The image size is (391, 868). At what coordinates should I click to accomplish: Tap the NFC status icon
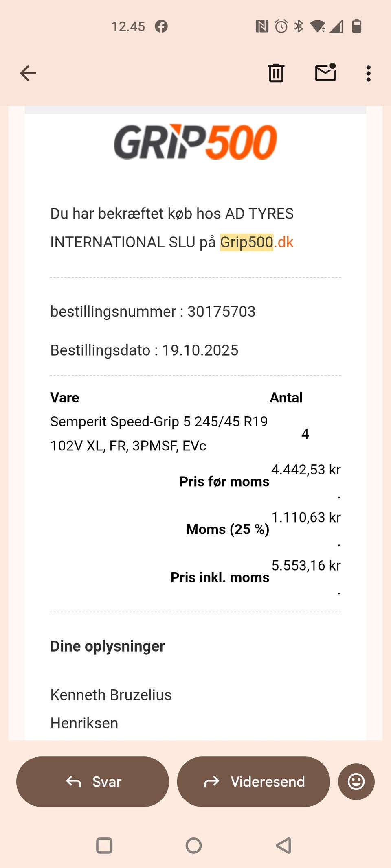pyautogui.click(x=262, y=26)
